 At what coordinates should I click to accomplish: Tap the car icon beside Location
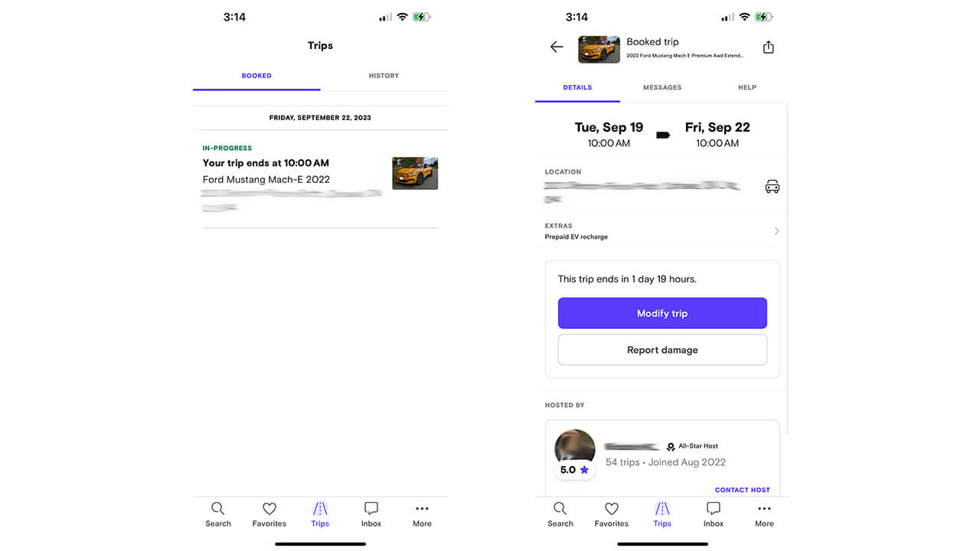point(773,187)
